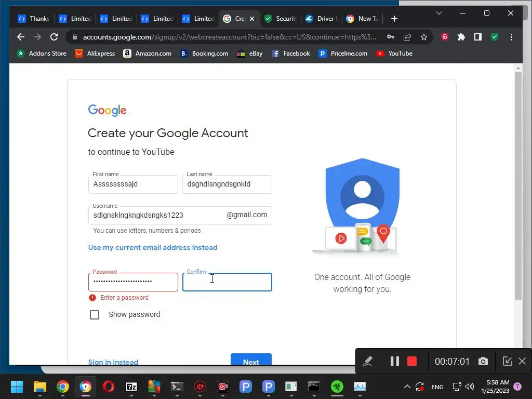
Task: Edit the First name field
Action: (133, 184)
